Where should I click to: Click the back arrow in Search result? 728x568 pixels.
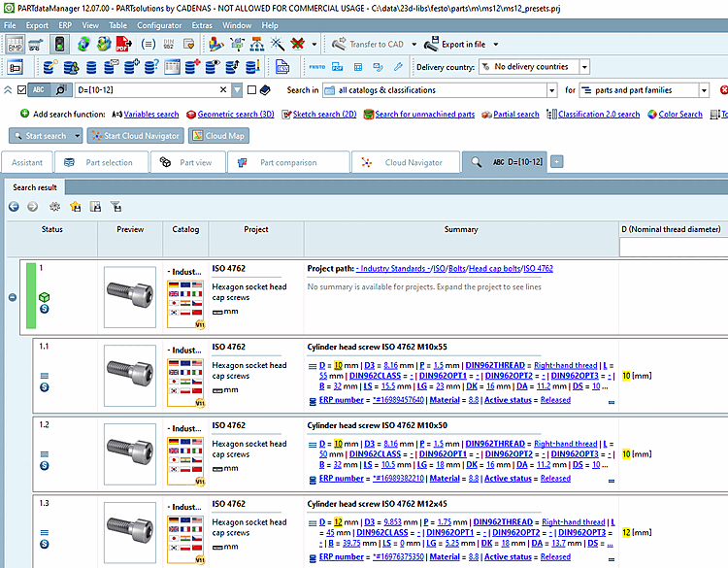[x=14, y=206]
